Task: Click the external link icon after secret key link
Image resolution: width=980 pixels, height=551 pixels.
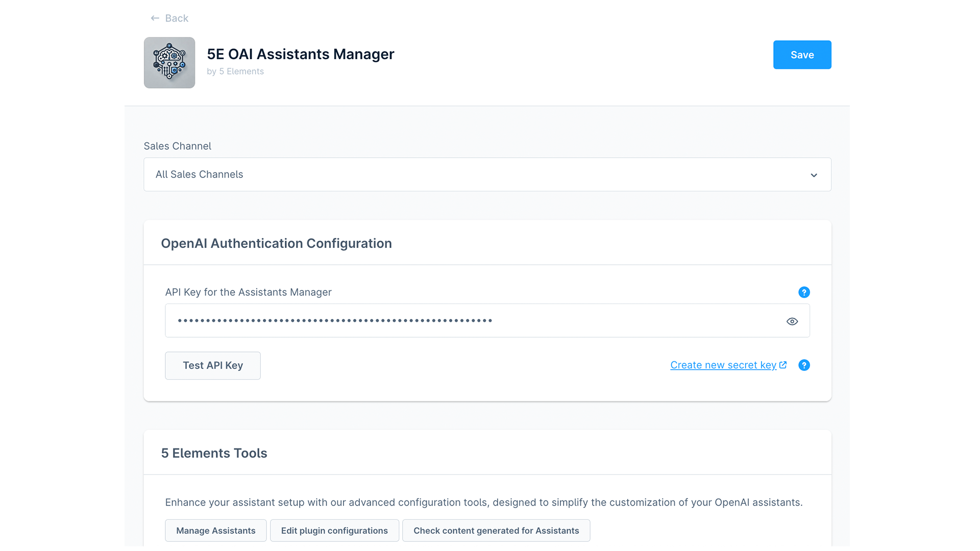Action: click(783, 365)
